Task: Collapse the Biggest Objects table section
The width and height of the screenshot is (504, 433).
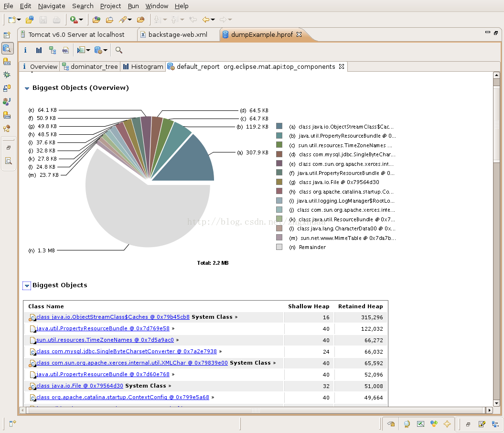Action: 27,285
